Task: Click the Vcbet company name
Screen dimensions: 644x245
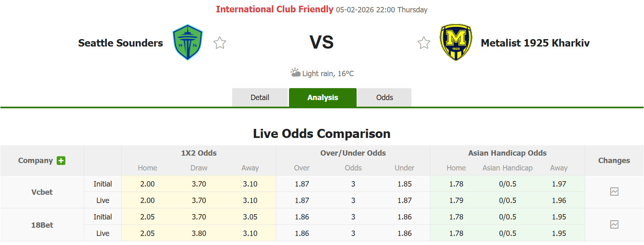Action: pyautogui.click(x=42, y=192)
